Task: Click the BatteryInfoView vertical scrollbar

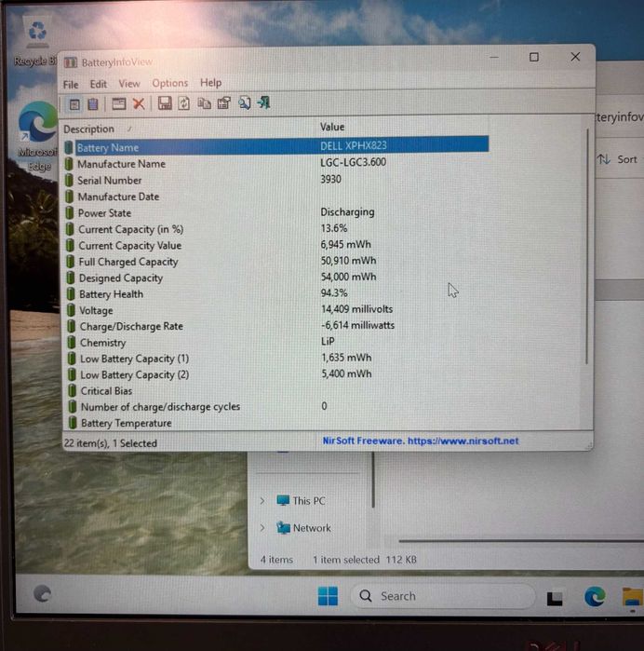Action: [x=587, y=247]
